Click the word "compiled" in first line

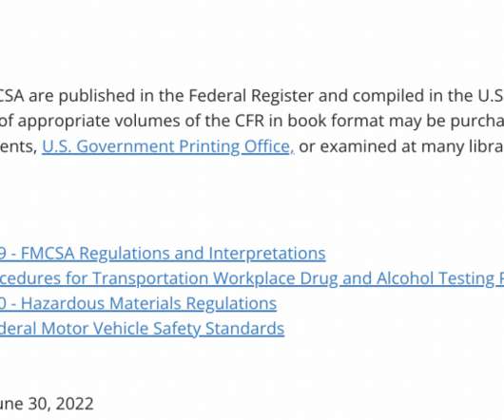tap(388, 96)
